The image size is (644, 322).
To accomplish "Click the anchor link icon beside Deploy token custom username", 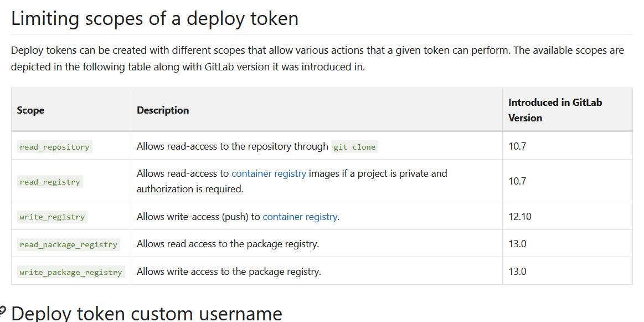I will (3, 311).
